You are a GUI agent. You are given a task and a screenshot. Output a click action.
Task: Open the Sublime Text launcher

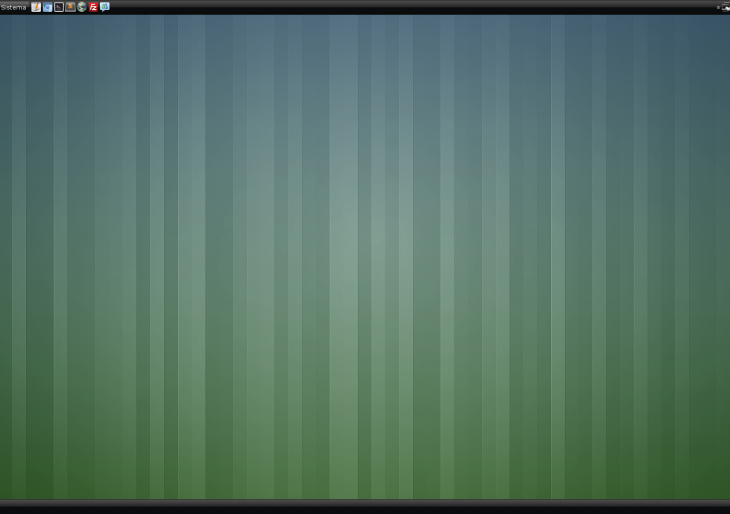click(70, 7)
